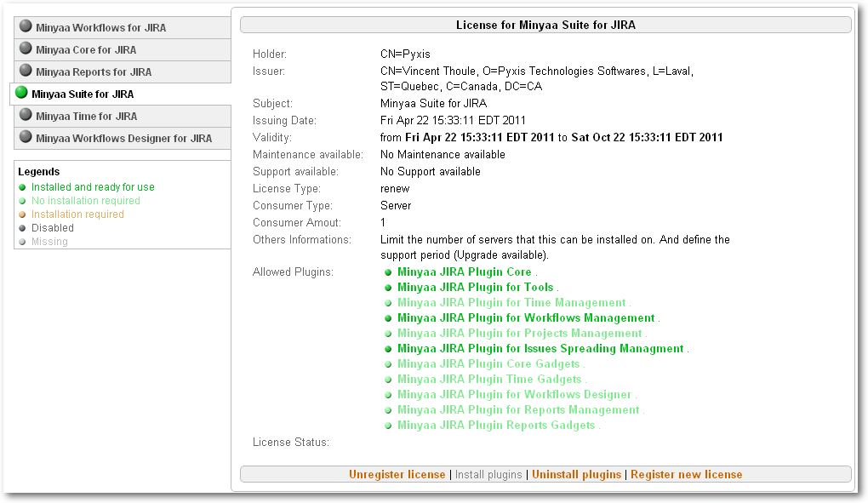
Task: Click the grey status ball beside Minyaa Time for JIRA
Action: 26,115
